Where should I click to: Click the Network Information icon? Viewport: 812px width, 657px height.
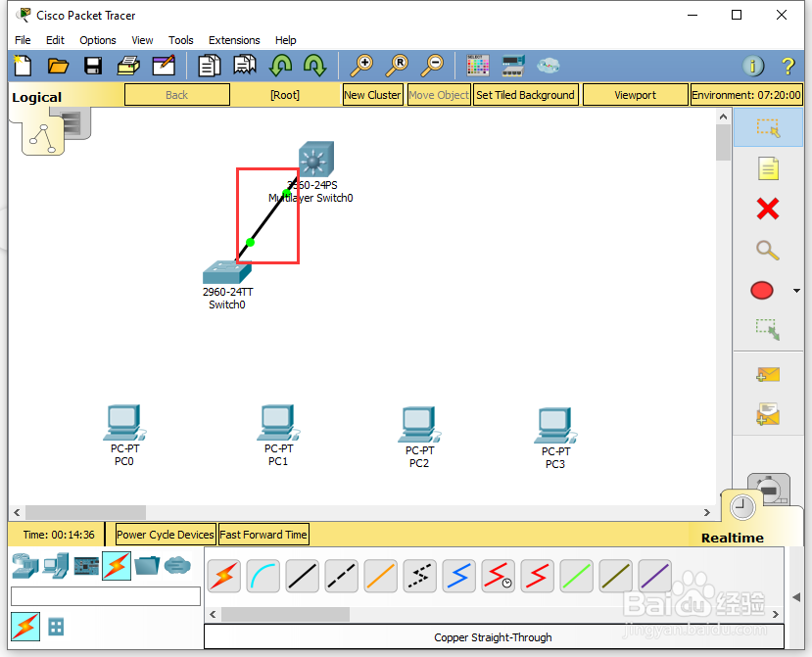[x=753, y=66]
